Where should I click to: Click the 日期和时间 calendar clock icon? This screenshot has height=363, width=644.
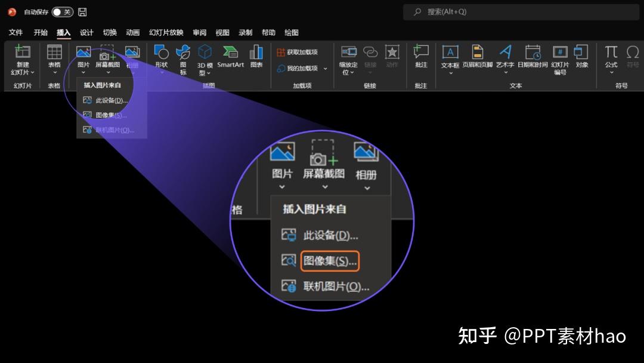tap(532, 52)
